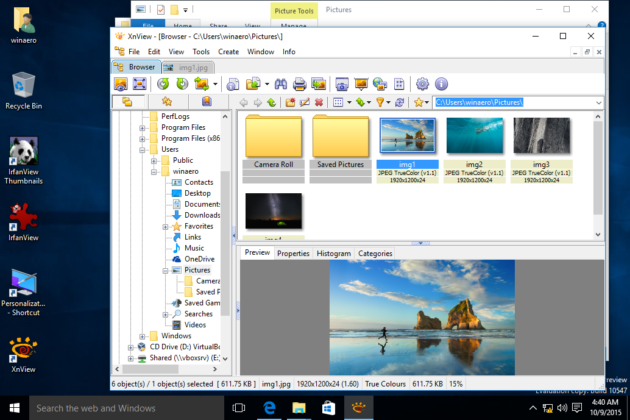Switch to the Categories bookmark pane tab
630x420 pixels.
click(x=207, y=102)
